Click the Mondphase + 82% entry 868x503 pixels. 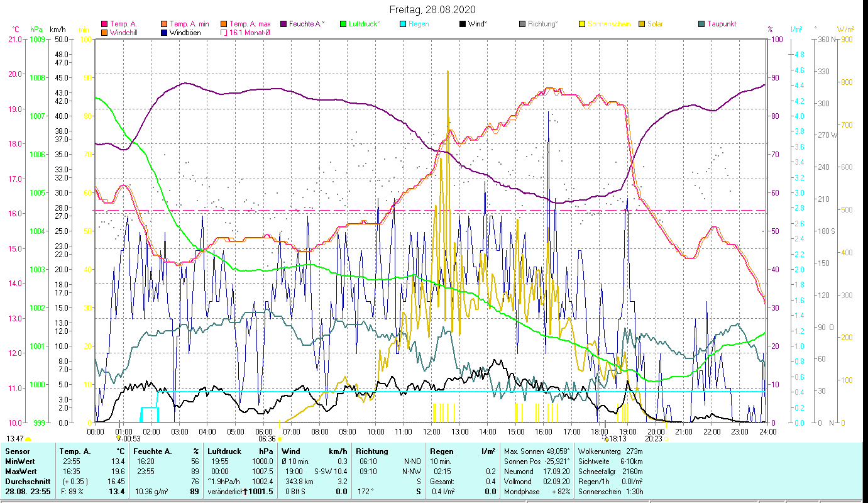pyautogui.click(x=537, y=492)
